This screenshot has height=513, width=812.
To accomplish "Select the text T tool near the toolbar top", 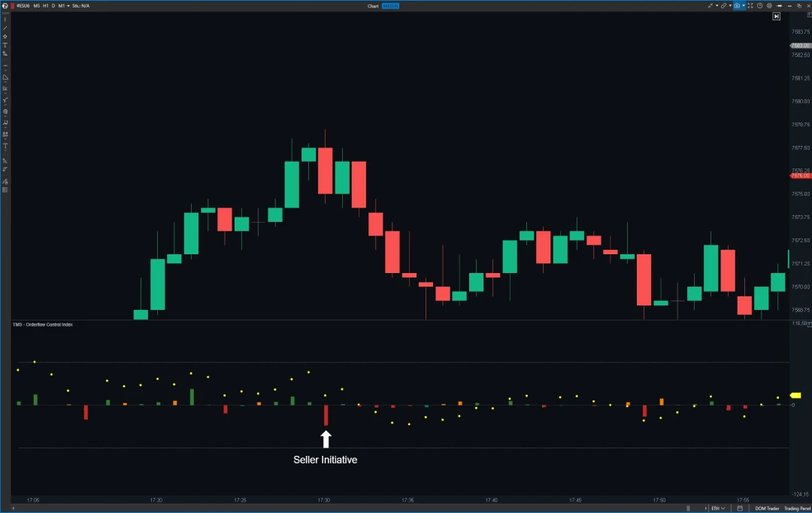I will click(5, 45).
